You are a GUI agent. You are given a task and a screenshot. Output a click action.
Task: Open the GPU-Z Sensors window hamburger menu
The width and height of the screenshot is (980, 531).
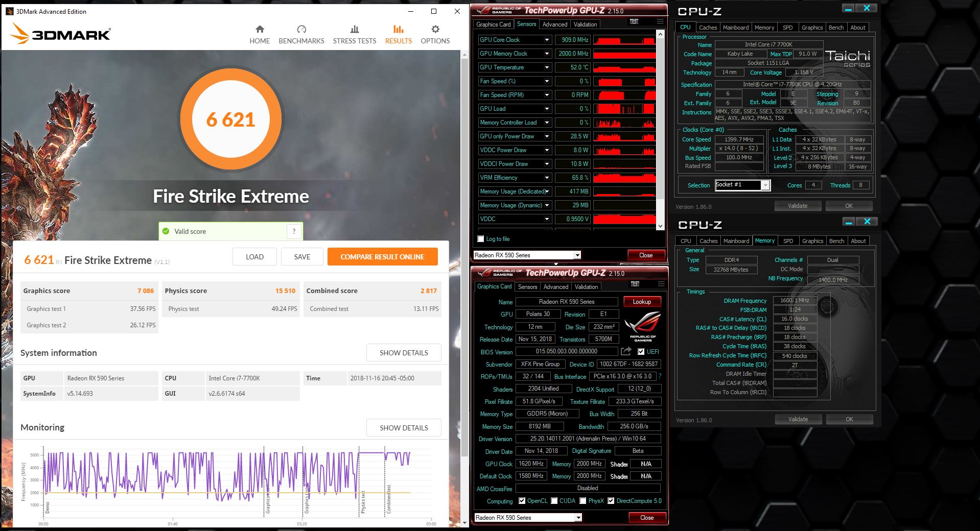coord(660,21)
